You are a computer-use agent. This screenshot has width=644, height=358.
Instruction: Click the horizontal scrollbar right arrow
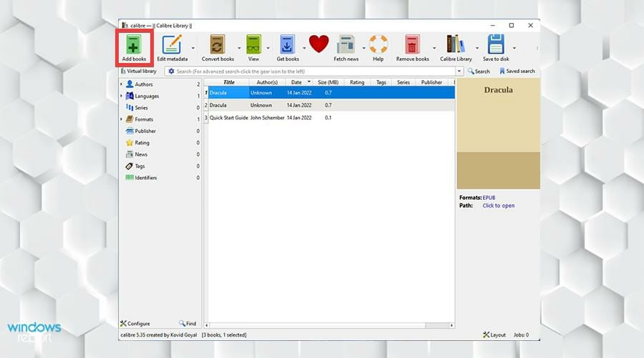(x=452, y=325)
